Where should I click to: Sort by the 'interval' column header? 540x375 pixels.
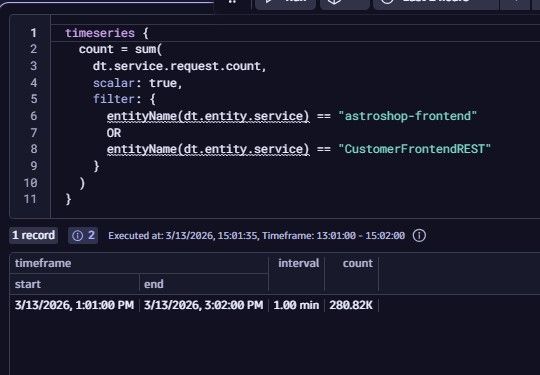[x=298, y=263]
